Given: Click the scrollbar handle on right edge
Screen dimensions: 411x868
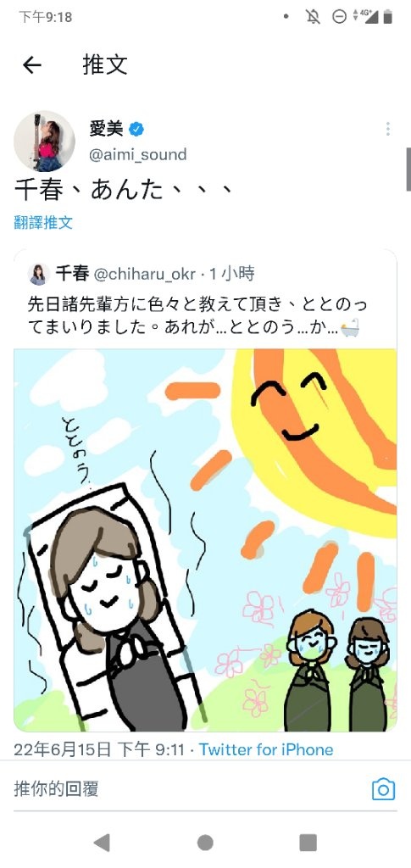Looking at the screenshot, I should pyautogui.click(x=408, y=170).
